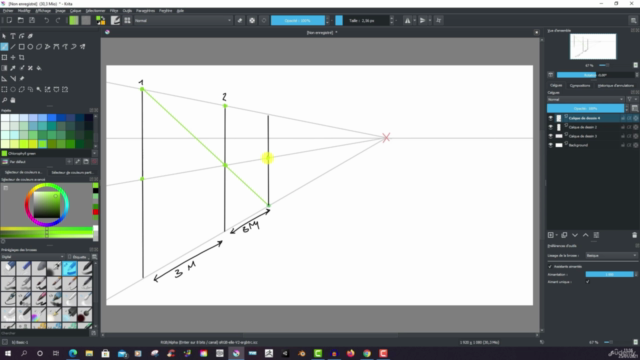Hide the Background layer
The width and height of the screenshot is (640, 360).
[551, 145]
